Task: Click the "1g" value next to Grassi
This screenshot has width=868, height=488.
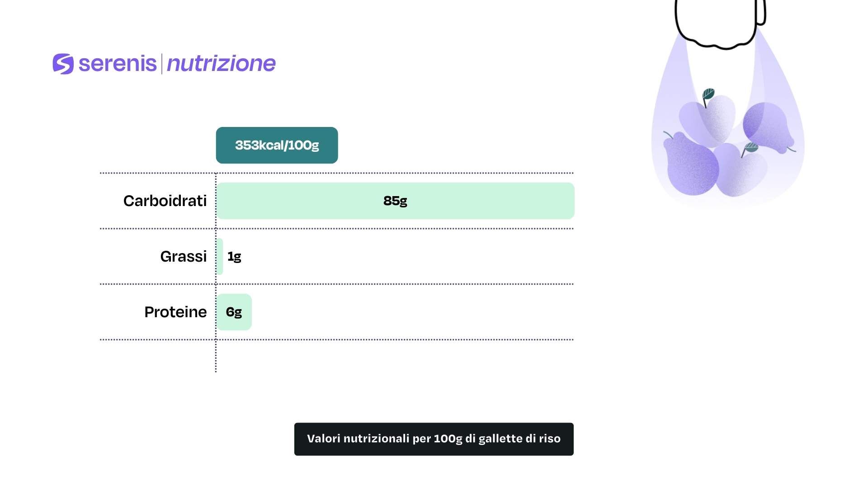Action: pos(234,257)
